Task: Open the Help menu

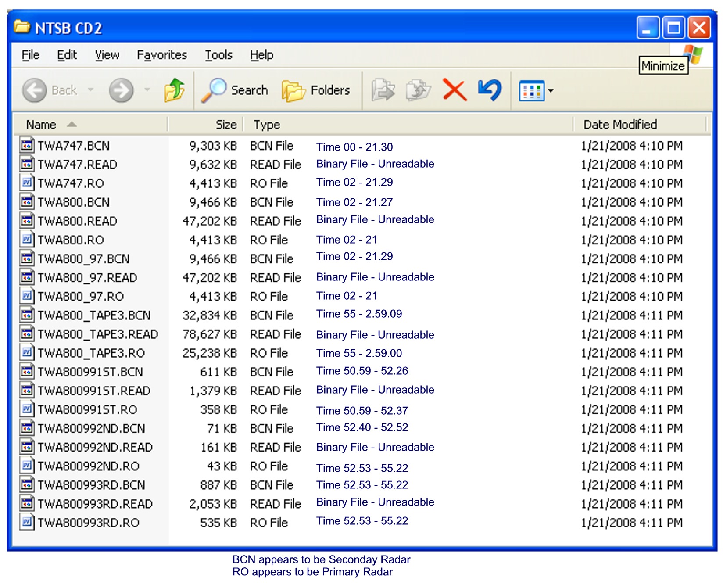Action: click(262, 55)
